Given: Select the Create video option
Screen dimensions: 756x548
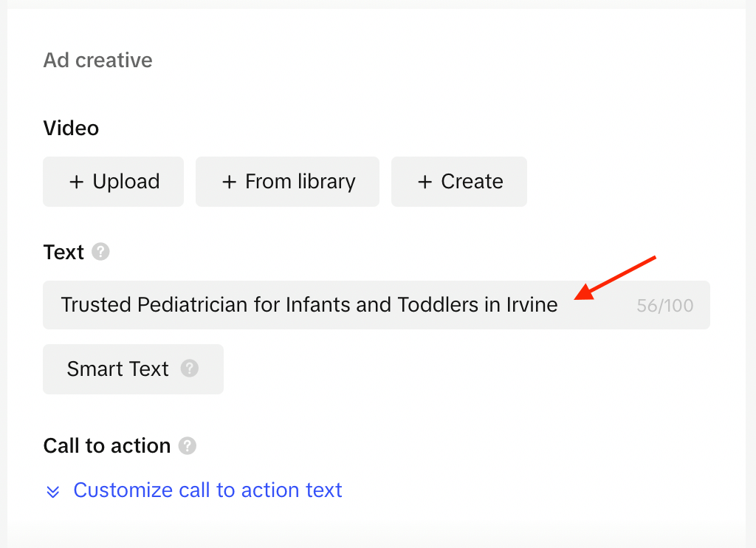Looking at the screenshot, I should click(458, 181).
